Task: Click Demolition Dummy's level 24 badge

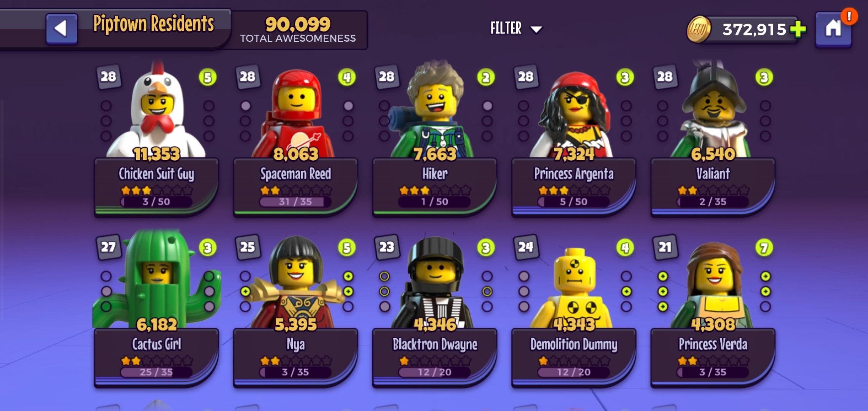Action: point(525,247)
